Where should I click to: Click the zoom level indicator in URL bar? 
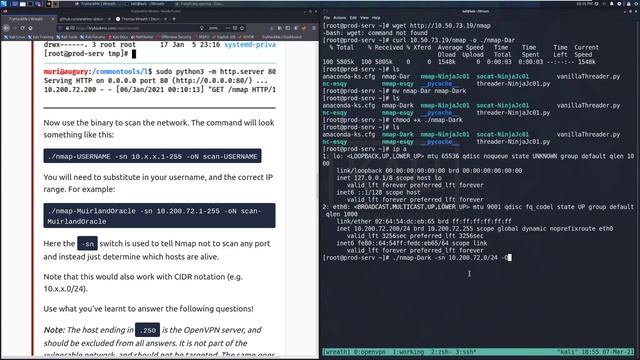click(213, 28)
